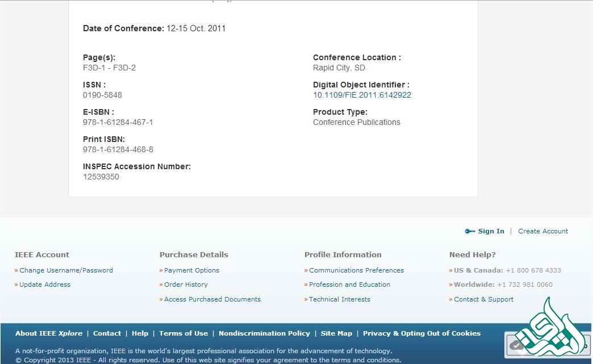Click the Contact & Support link
593x364 pixels.
click(x=483, y=299)
